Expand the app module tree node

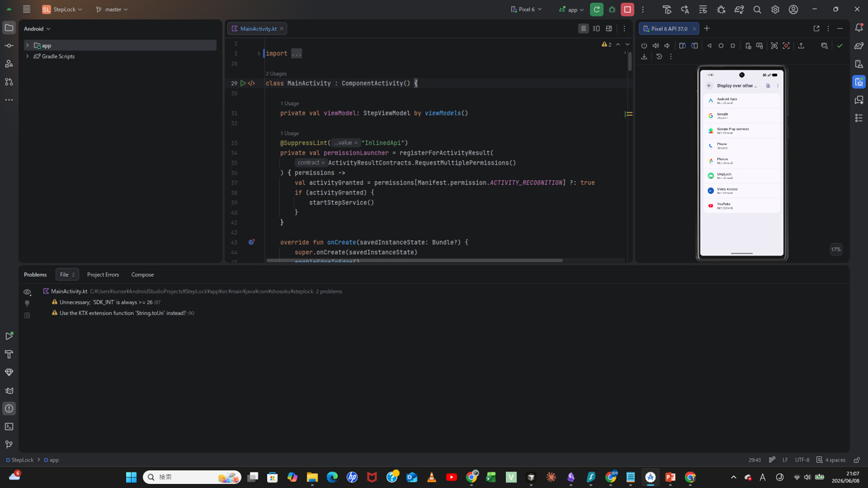(x=27, y=45)
